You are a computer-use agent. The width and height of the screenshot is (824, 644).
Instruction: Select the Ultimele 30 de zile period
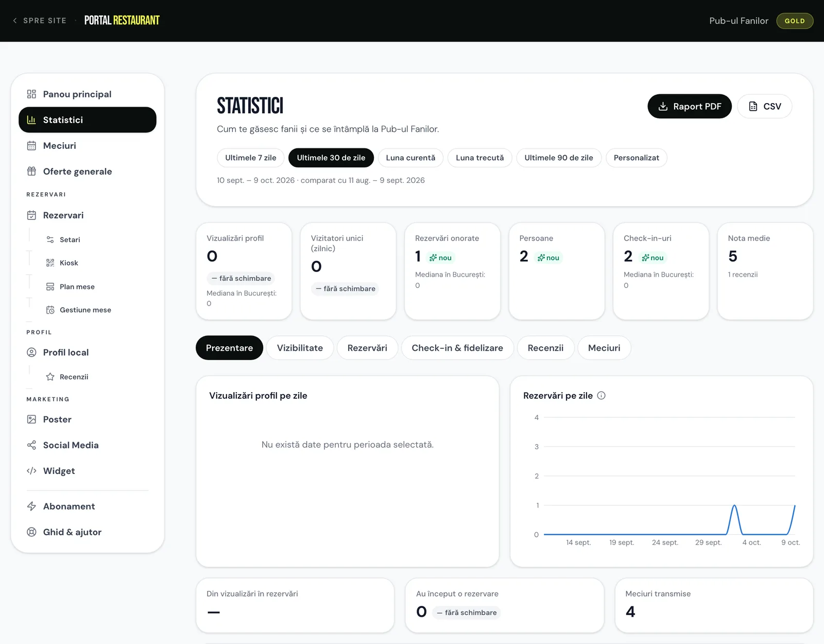(331, 158)
